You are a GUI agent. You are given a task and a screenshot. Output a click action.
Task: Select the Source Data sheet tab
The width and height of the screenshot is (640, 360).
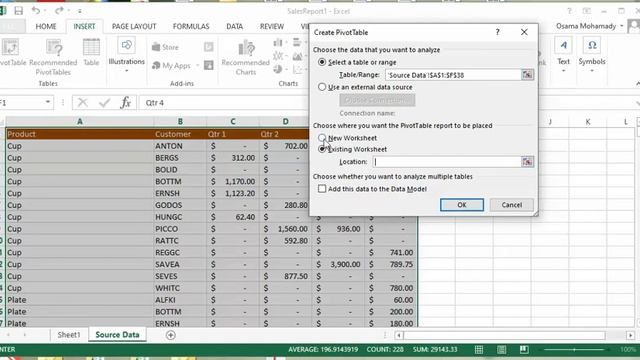(x=117, y=335)
